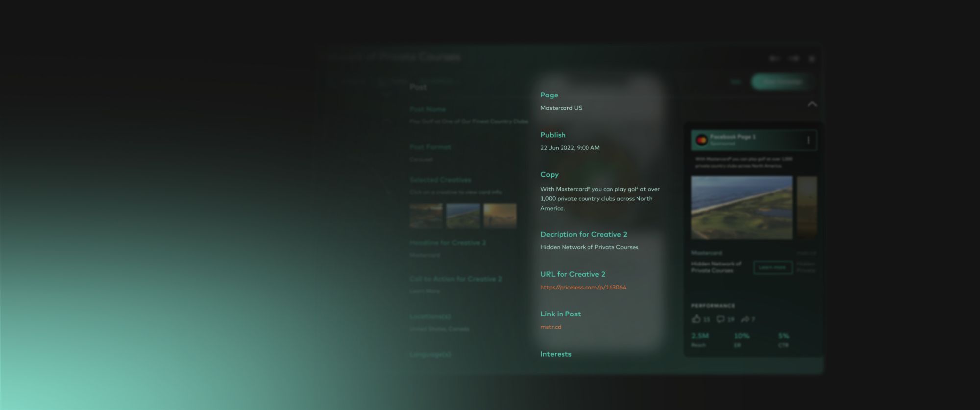Click the Mastercard logo avatar
The width and height of the screenshot is (980, 410).
point(702,141)
